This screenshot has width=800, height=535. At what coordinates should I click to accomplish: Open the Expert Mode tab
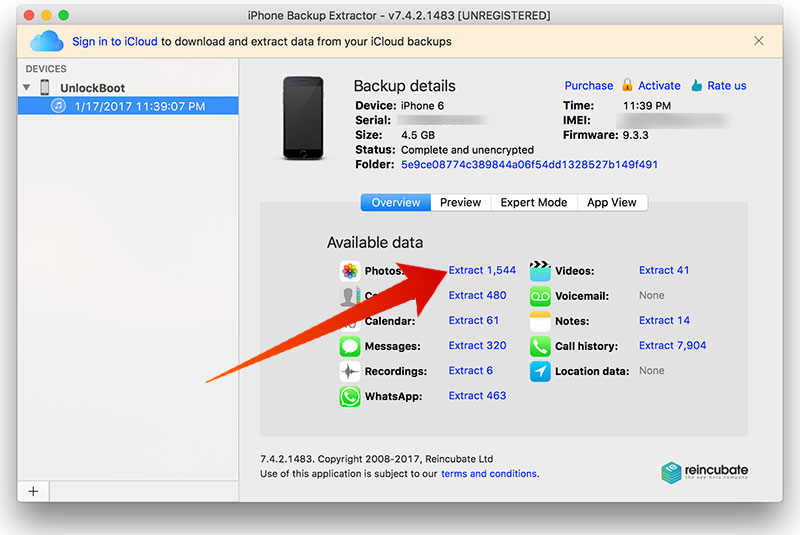point(534,202)
